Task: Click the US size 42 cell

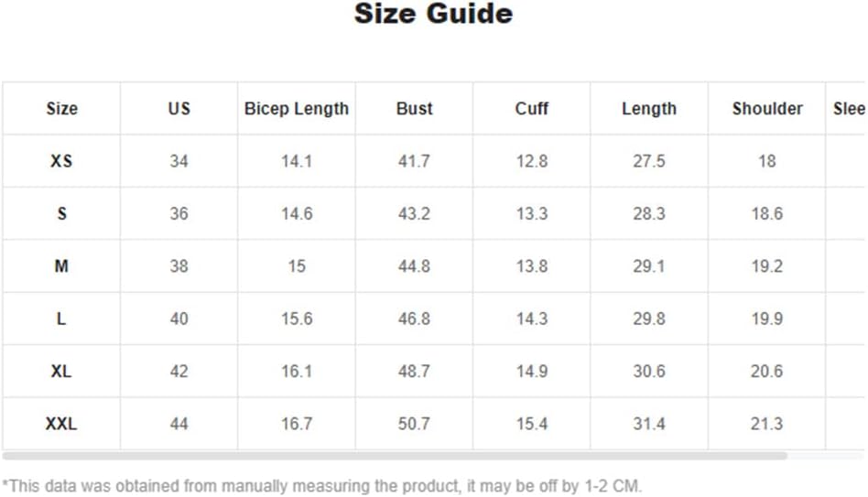Action: pyautogui.click(x=179, y=372)
